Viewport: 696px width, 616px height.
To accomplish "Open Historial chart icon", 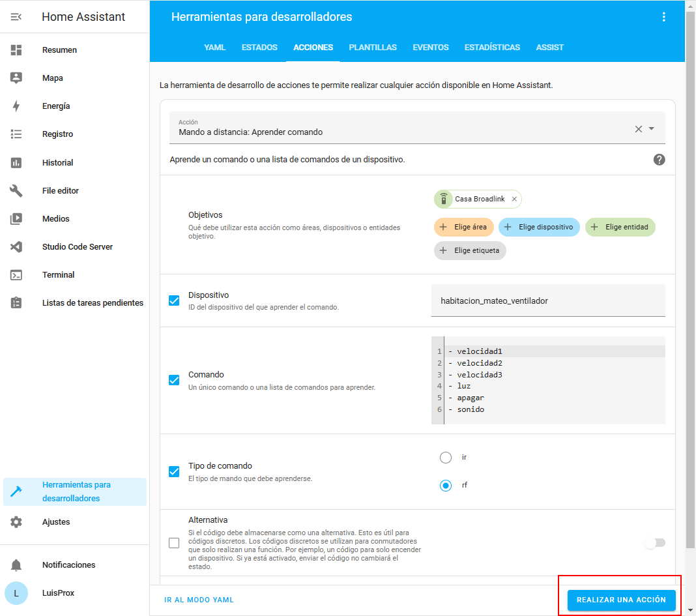I will [x=16, y=162].
